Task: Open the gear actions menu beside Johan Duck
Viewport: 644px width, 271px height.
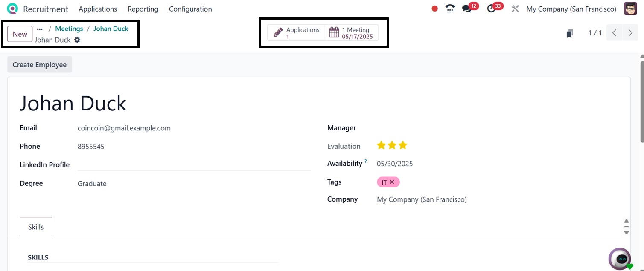Action: tap(77, 40)
